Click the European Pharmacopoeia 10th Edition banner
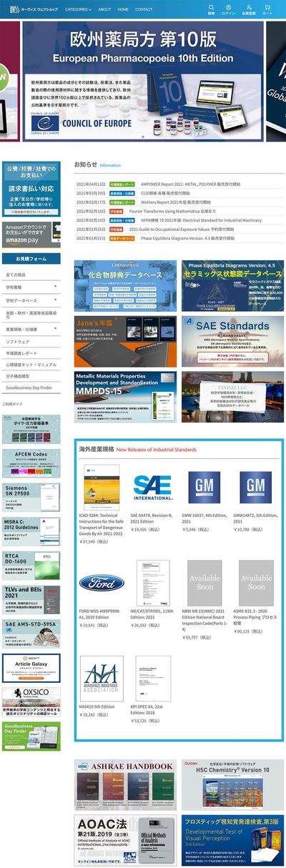The width and height of the screenshot is (286, 868). click(x=143, y=80)
